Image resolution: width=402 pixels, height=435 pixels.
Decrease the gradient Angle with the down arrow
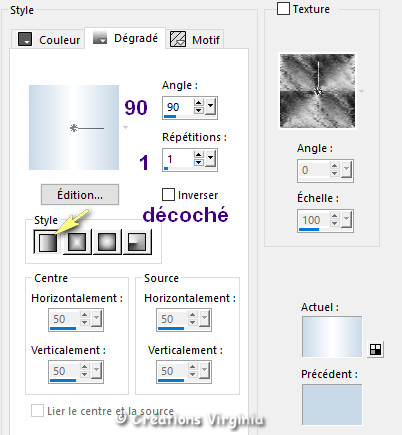click(199, 110)
